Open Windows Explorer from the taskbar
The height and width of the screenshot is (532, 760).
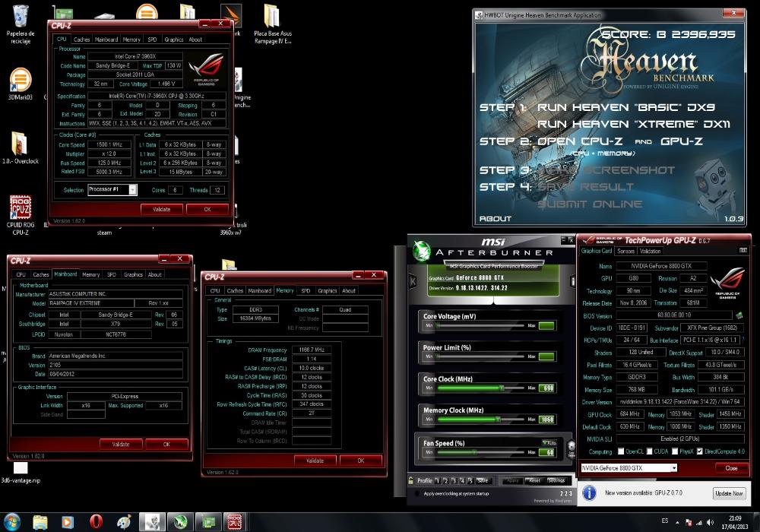click(41, 522)
